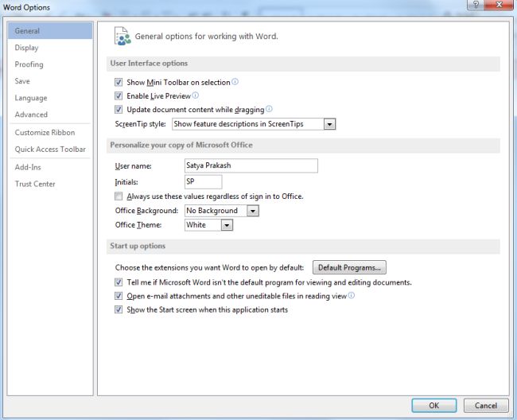Screen dimensions: 517x420
Task: Open Language settings
Action: [50, 98]
